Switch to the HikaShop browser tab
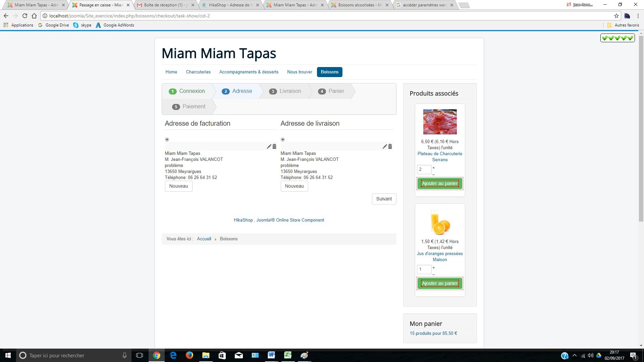Screen dimensions: 644x362 click(229, 5)
